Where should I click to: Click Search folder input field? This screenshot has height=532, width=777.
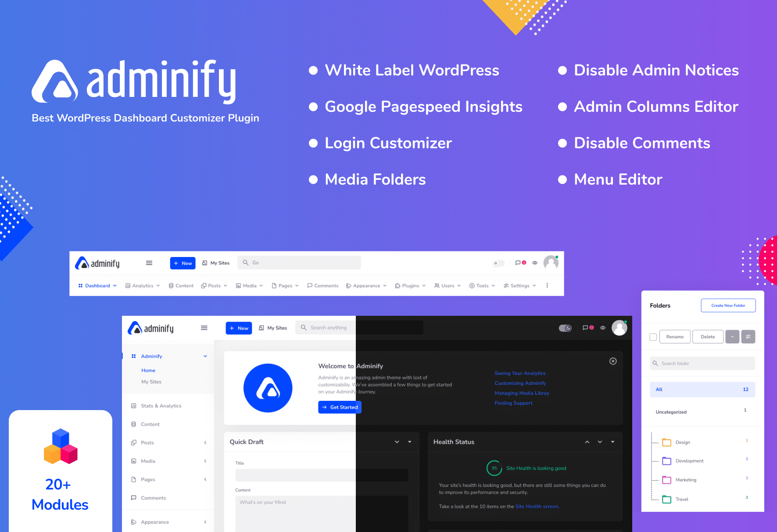click(x=702, y=363)
